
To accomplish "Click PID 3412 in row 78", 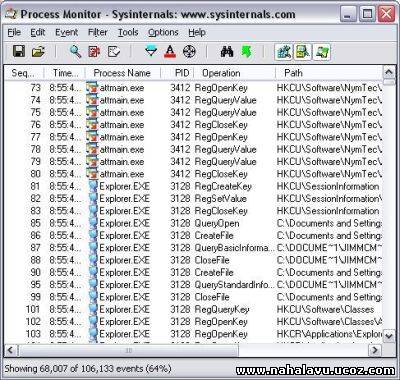I will coord(180,150).
